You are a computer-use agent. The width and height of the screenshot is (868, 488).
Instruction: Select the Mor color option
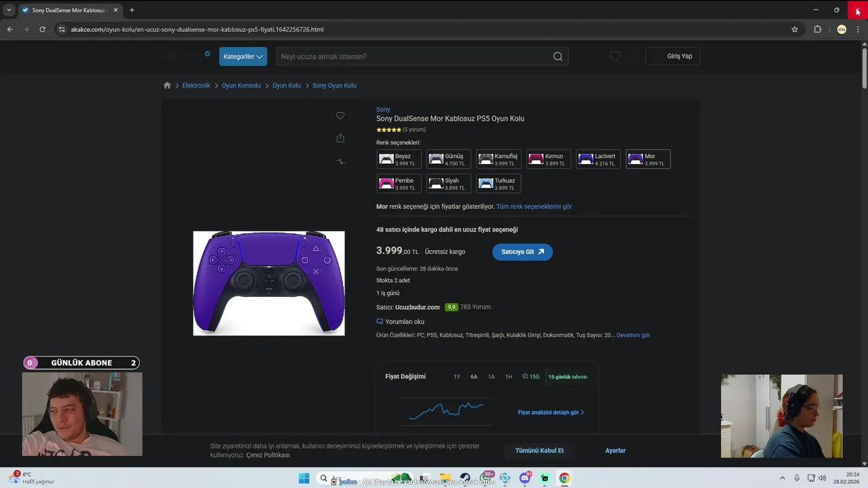(648, 159)
